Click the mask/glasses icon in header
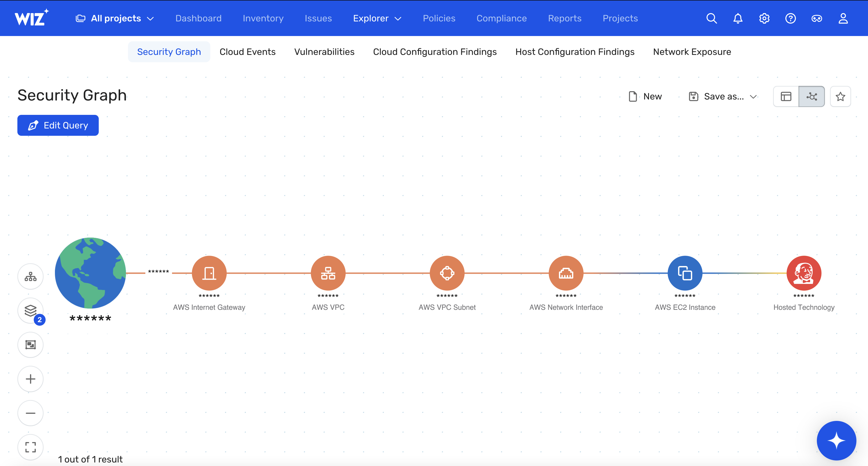Screen dimensions: 868x466 click(817, 18)
